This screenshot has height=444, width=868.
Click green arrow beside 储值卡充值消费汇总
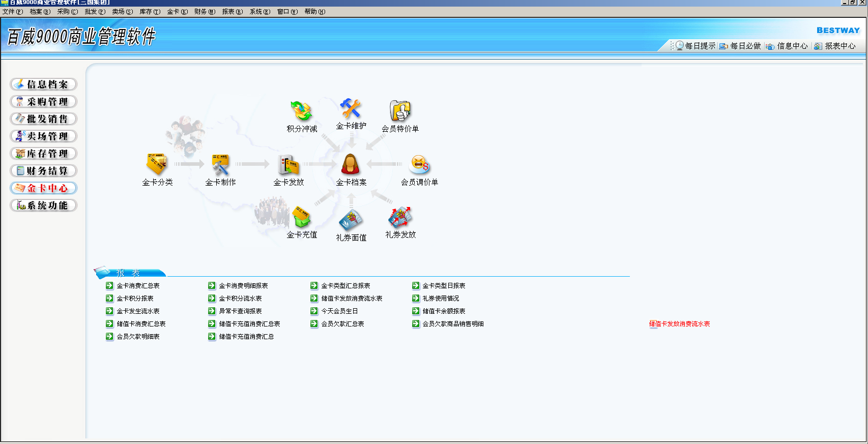pos(212,336)
